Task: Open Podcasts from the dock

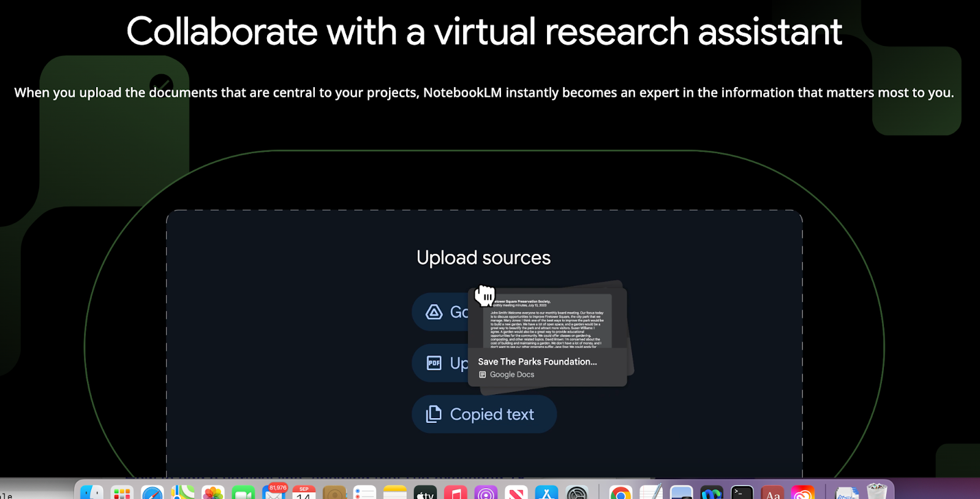Action: click(x=486, y=492)
